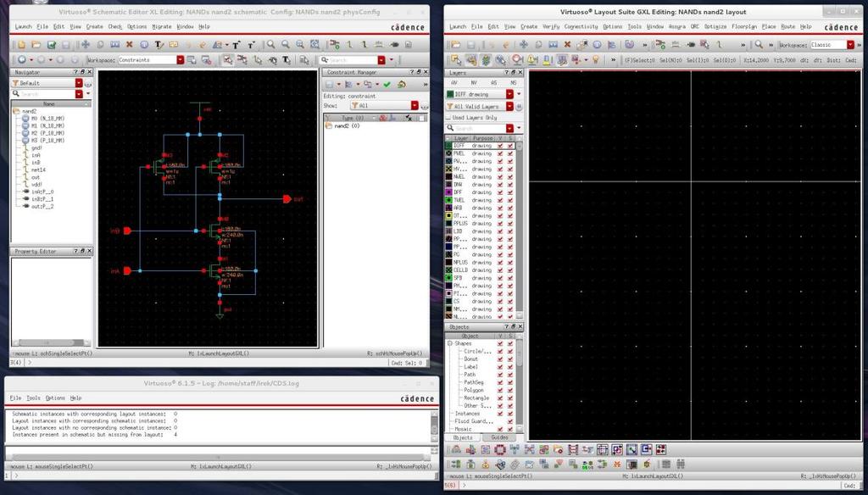Click the ladder-shaped icon in Layout bottom toolbar
The height and width of the screenshot is (495, 868).
pos(573,449)
